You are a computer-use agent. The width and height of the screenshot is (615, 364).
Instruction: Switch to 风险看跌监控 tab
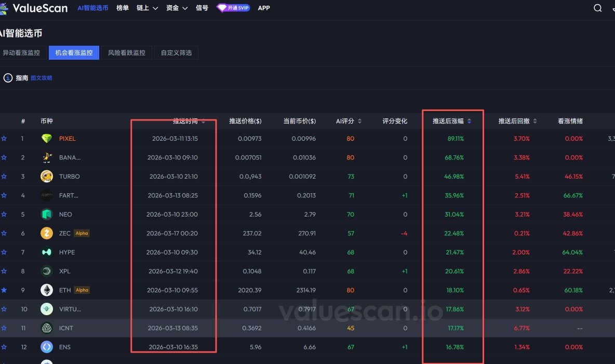(x=127, y=52)
